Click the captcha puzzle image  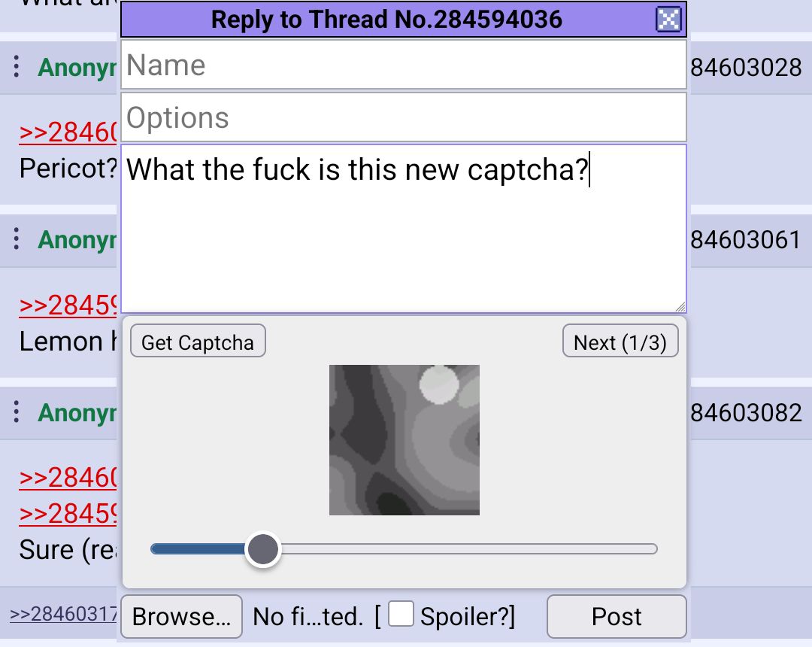(404, 440)
